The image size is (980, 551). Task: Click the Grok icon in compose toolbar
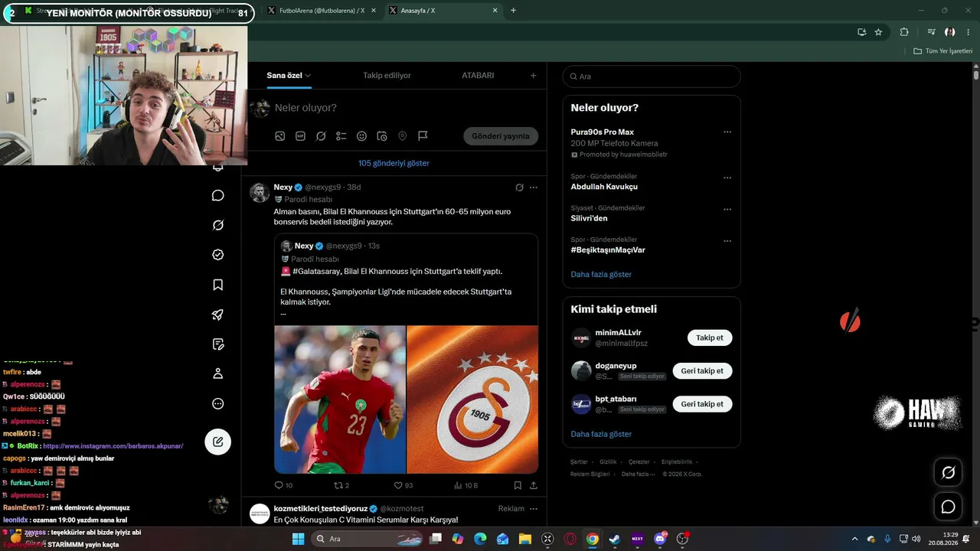[321, 136]
